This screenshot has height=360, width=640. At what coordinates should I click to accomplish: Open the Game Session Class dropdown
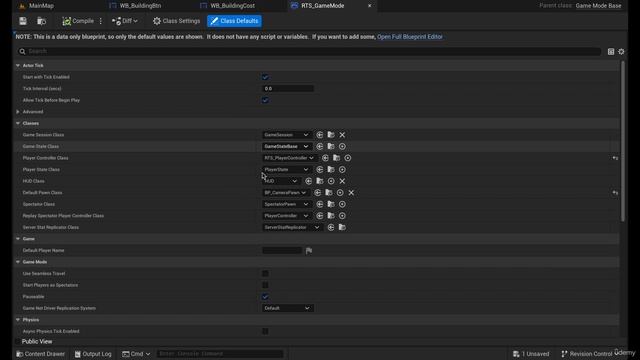pyautogui.click(x=286, y=135)
